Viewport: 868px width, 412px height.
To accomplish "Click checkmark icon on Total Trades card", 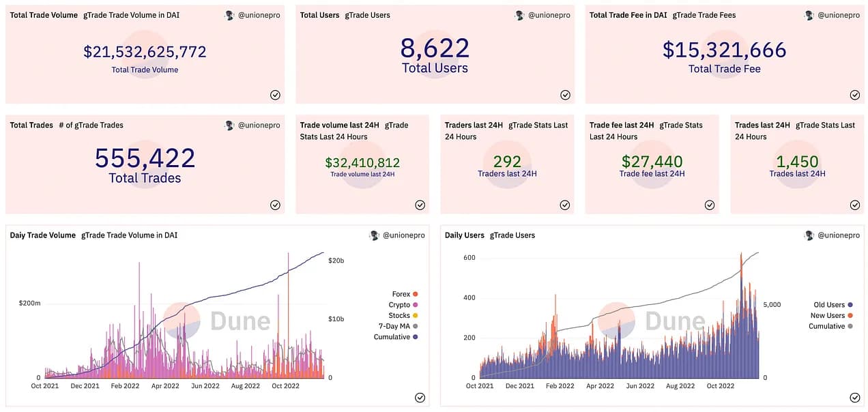I will point(275,205).
